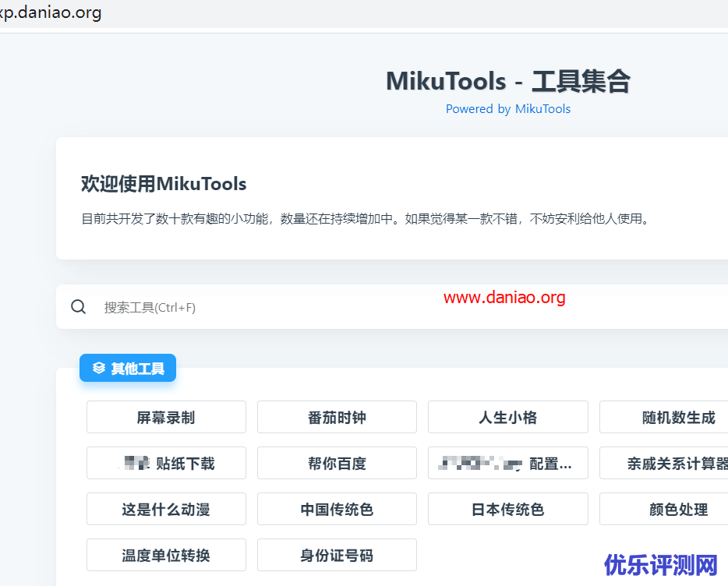Viewport: 728px width, 586px height.
Task: Open the 身份证号码 tool
Action: click(337, 555)
